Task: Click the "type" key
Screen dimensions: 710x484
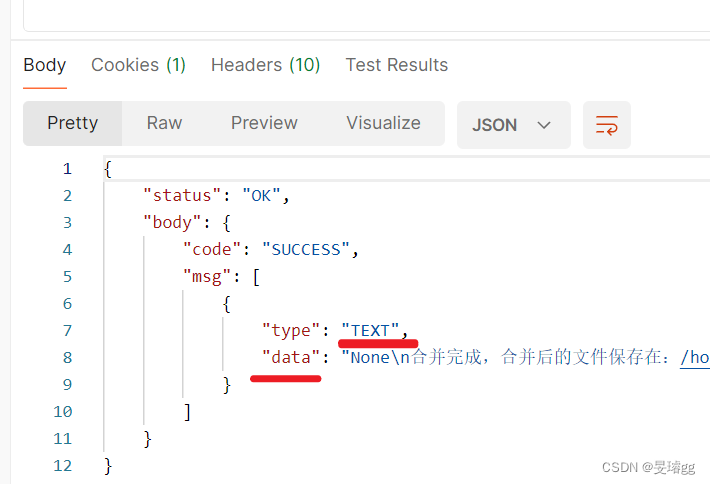Action: tap(291, 331)
